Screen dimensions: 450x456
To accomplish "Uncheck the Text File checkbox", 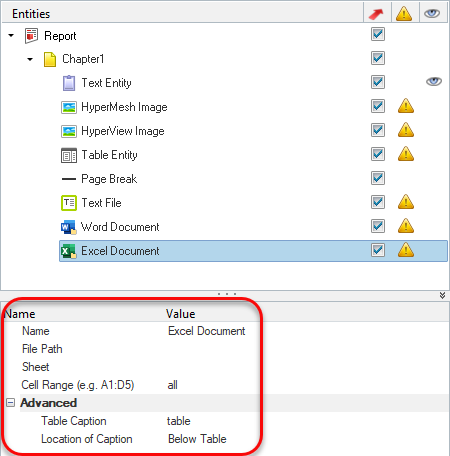I will [x=378, y=202].
